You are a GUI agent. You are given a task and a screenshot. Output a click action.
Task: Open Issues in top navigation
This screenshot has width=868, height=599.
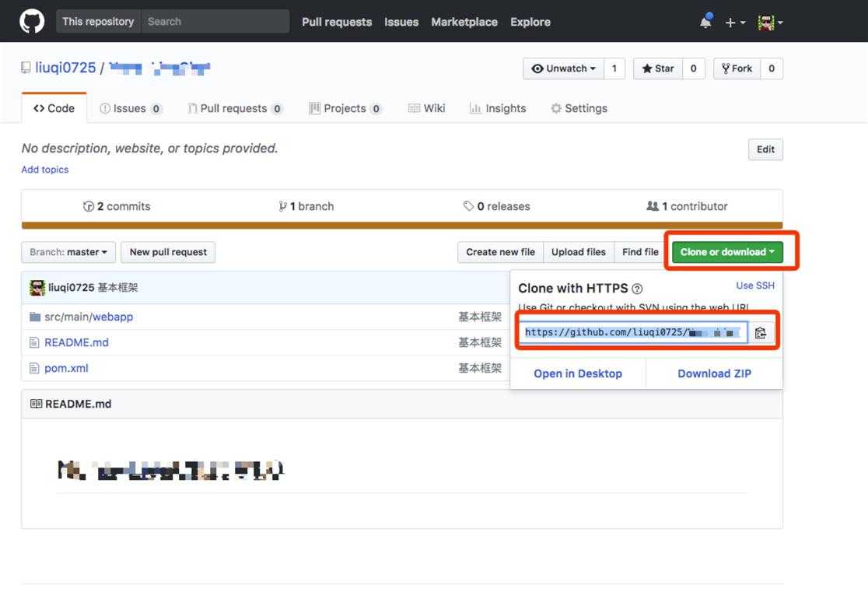pyautogui.click(x=401, y=22)
